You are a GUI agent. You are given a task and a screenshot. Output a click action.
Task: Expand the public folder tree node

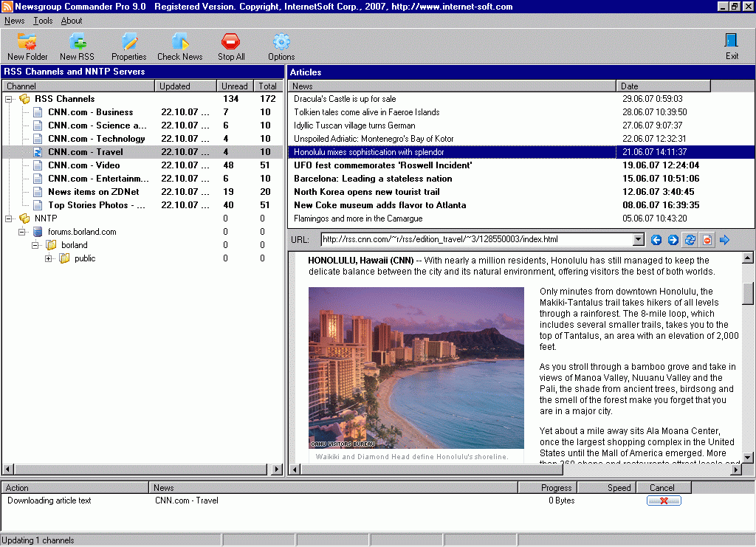click(49, 258)
